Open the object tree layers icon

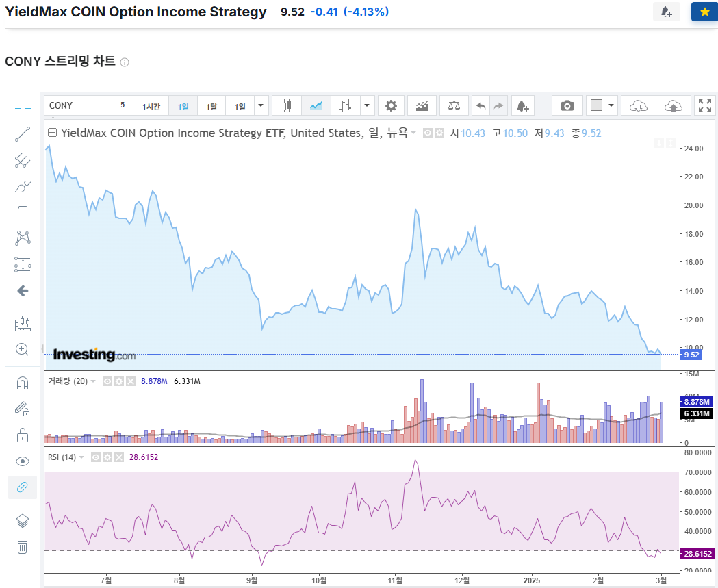coord(23,521)
